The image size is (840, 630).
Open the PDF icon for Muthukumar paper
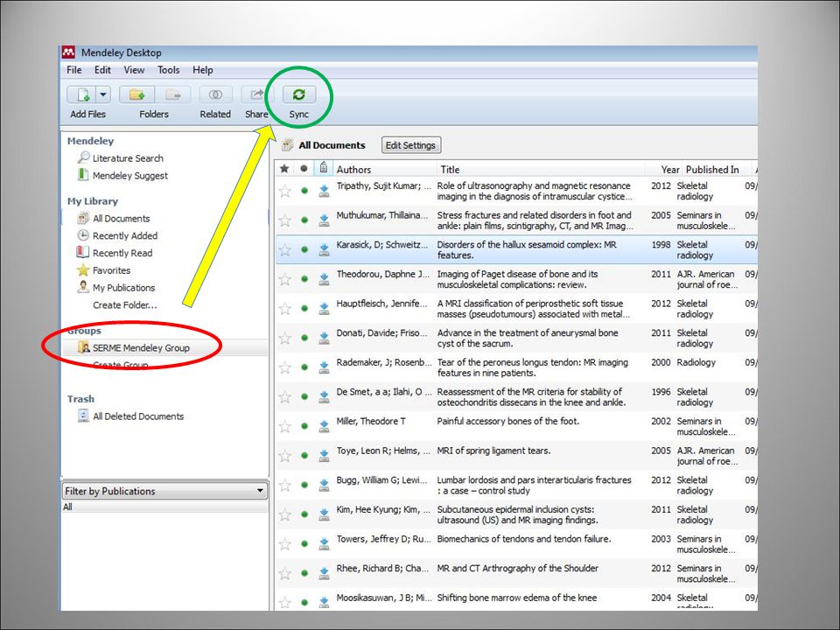[x=324, y=220]
